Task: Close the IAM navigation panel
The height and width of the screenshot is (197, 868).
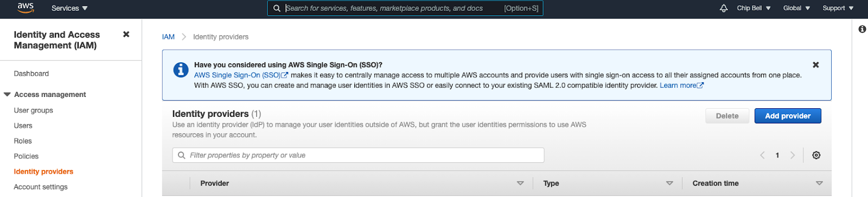Action: 126,34
